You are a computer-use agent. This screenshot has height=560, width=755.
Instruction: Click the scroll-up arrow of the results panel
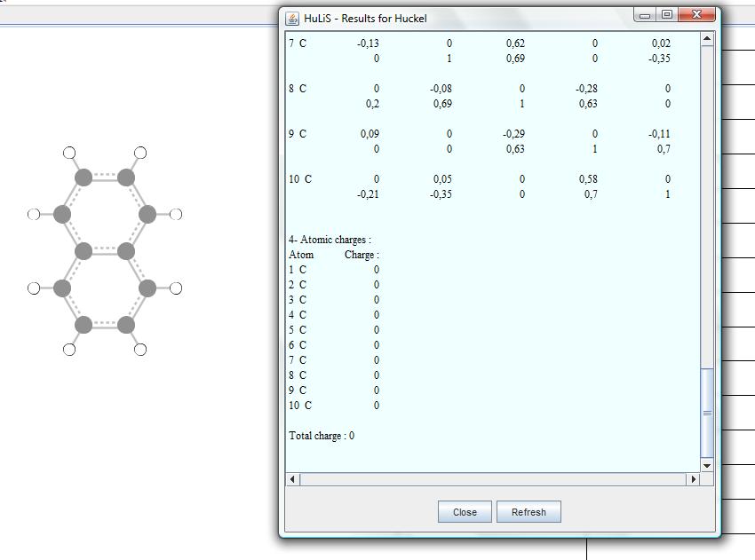point(707,37)
